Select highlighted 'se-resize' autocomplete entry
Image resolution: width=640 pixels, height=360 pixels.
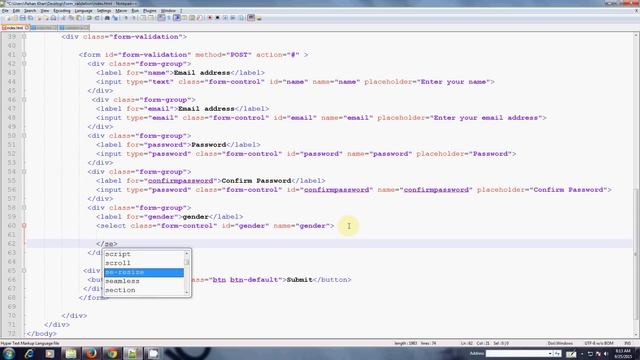[144, 272]
